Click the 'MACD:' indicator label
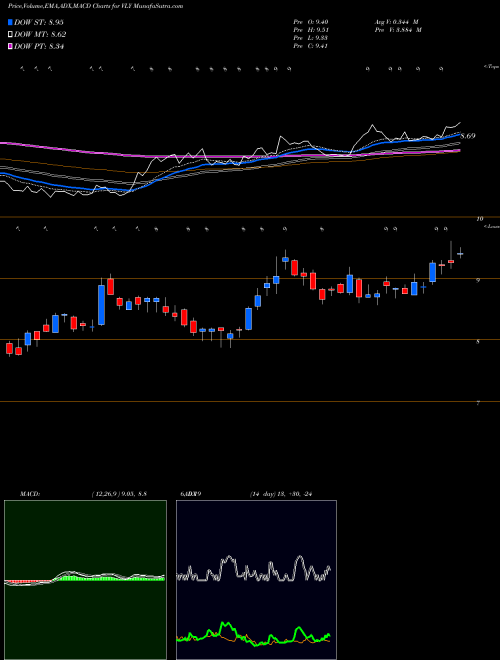 [30, 494]
